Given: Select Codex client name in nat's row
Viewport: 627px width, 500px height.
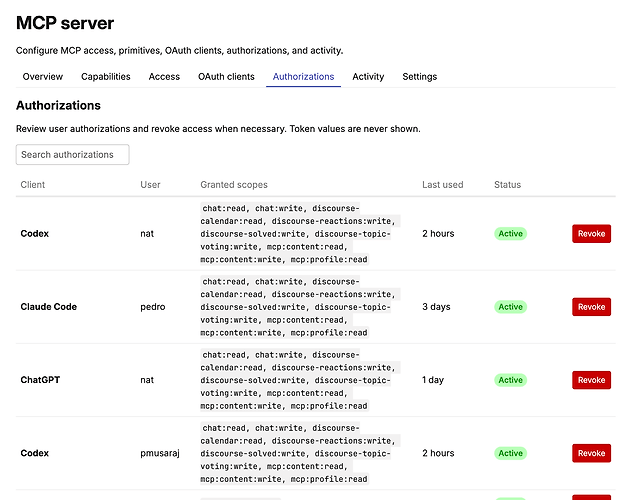Looking at the screenshot, I should click(x=34, y=234).
